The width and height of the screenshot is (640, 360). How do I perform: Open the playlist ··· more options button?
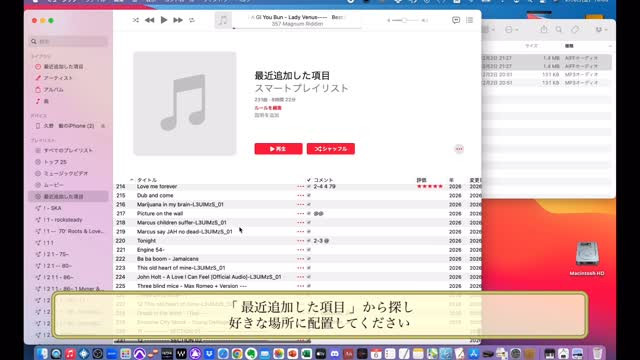click(459, 149)
